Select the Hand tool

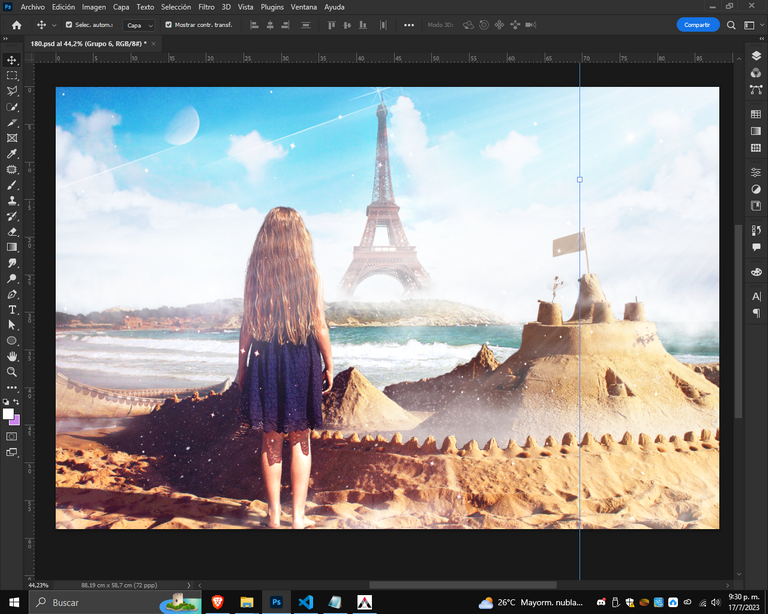[12, 356]
